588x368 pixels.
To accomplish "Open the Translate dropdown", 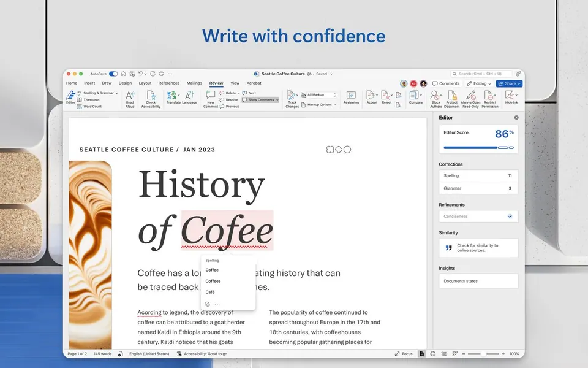I will (x=178, y=95).
